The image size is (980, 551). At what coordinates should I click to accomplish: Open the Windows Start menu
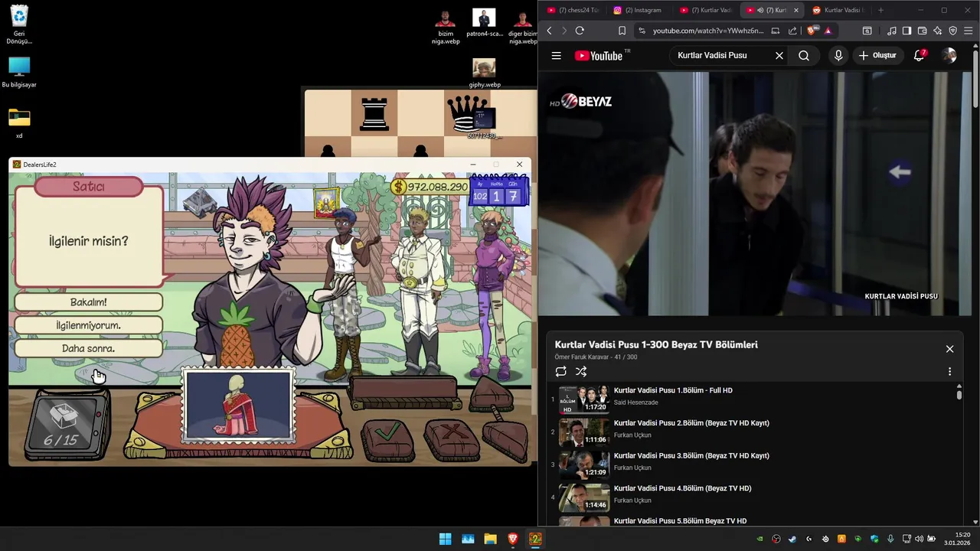tap(445, 539)
